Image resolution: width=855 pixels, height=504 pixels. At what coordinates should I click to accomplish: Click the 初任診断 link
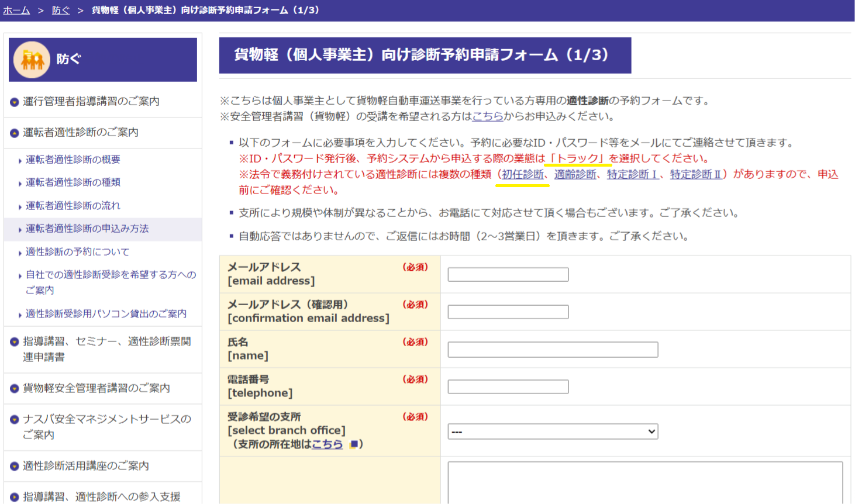click(522, 174)
